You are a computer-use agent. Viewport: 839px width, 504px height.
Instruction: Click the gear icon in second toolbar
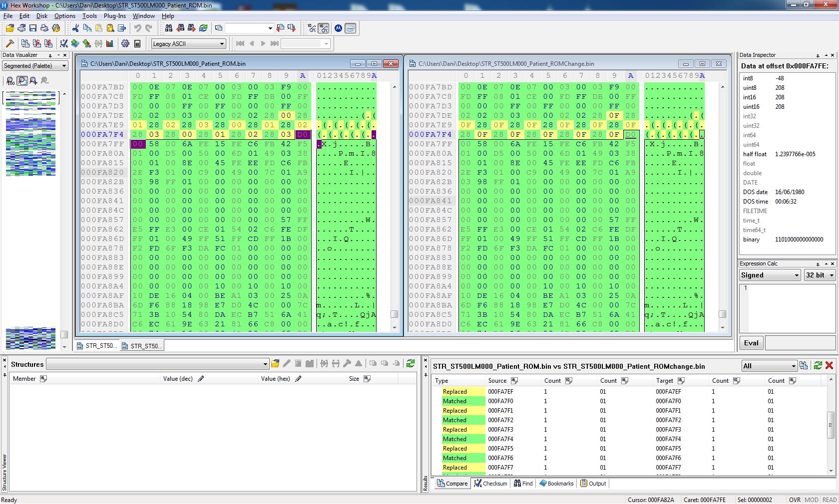pyautogui.click(x=125, y=43)
